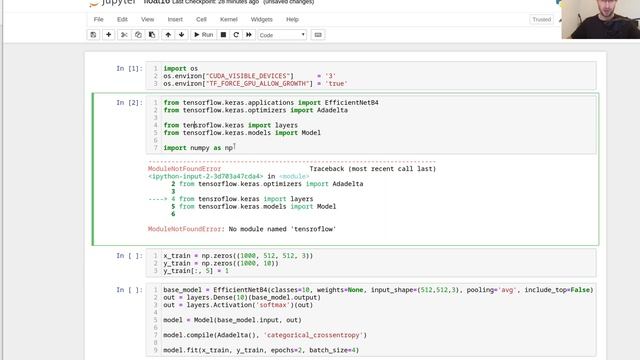This screenshot has height=360, width=640.
Task: Run the selected cell
Action: tap(203, 35)
